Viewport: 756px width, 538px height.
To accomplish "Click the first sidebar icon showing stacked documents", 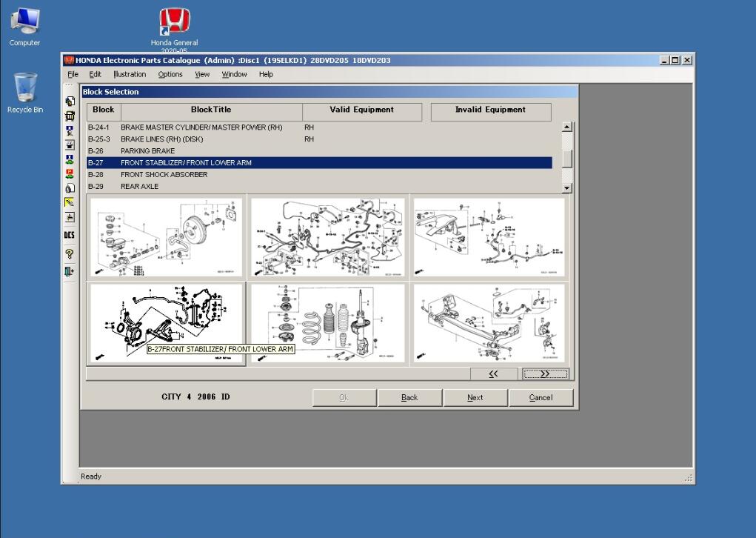I will tap(70, 102).
